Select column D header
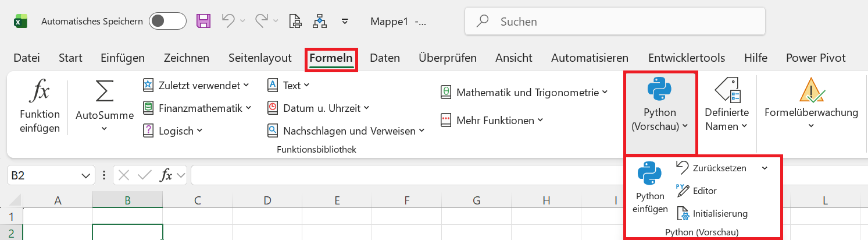868x240 pixels. click(x=267, y=201)
